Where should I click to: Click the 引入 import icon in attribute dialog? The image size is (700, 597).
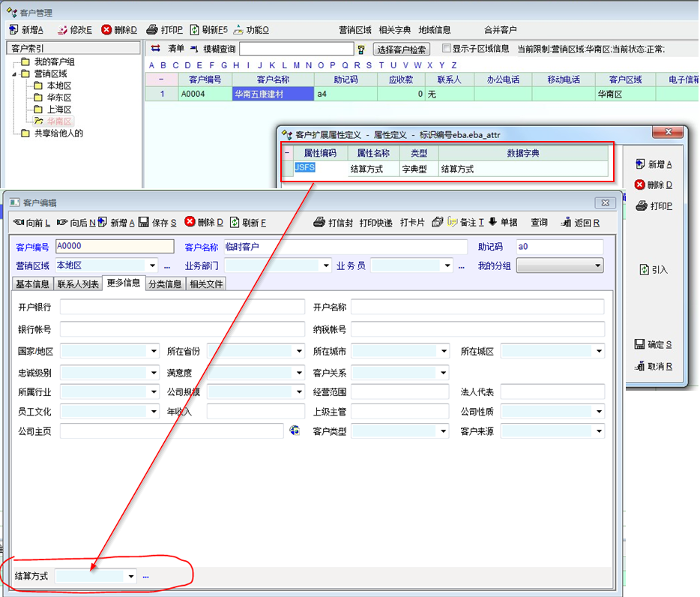click(644, 270)
